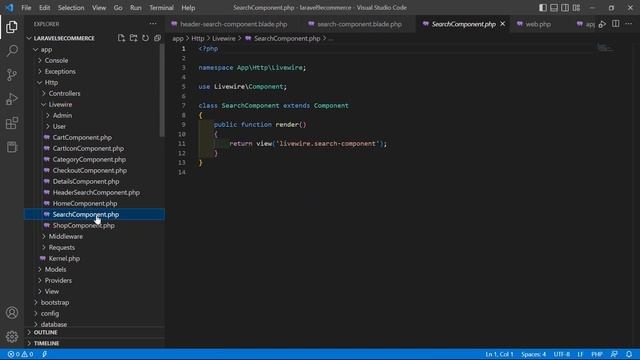Viewport: 640px width, 360px height.
Task: Change encoding via UTF-8 indicator
Action: tap(561, 354)
